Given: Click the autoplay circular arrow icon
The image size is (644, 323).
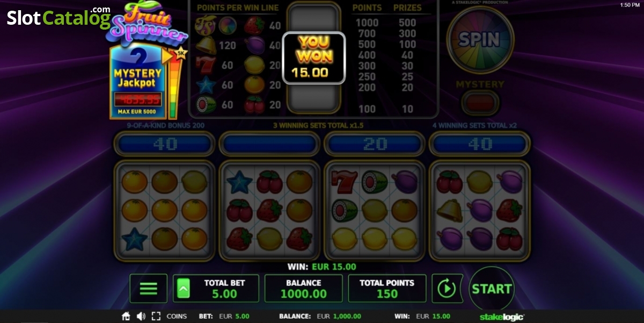Looking at the screenshot, I should click(x=447, y=289).
